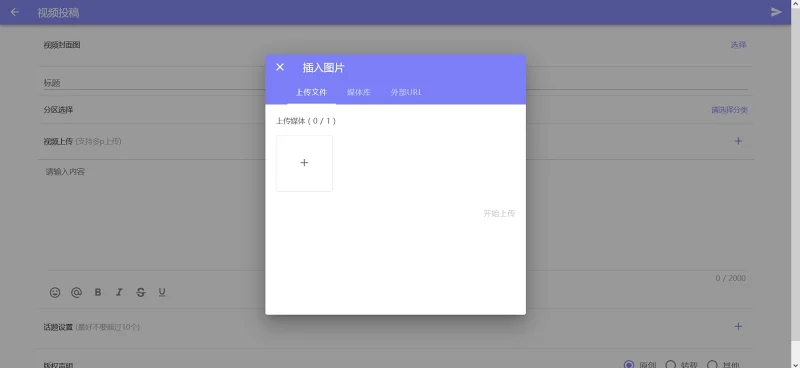Toggle strikethrough formatting
Viewport: 800px width, 368px height.
pos(141,292)
